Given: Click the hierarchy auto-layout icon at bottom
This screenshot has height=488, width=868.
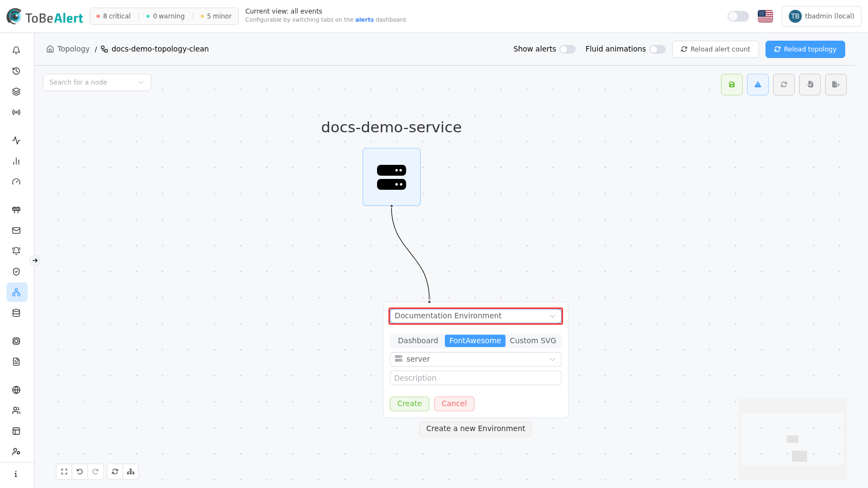Looking at the screenshot, I should [131, 472].
